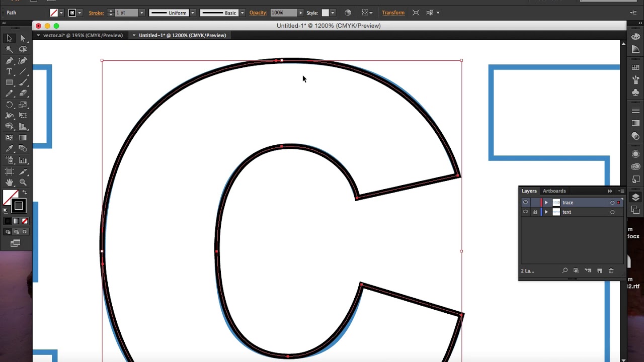The width and height of the screenshot is (644, 362).
Task: Select the Lasso tool
Action: 23,49
